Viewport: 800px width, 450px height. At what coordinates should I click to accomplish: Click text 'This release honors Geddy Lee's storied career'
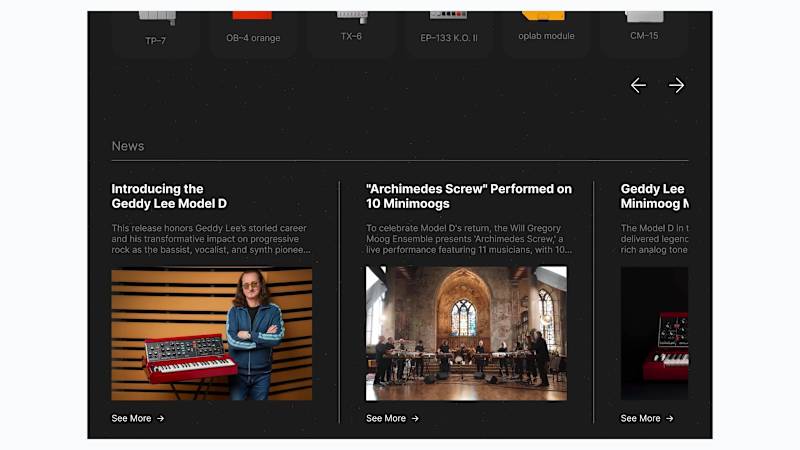209,228
